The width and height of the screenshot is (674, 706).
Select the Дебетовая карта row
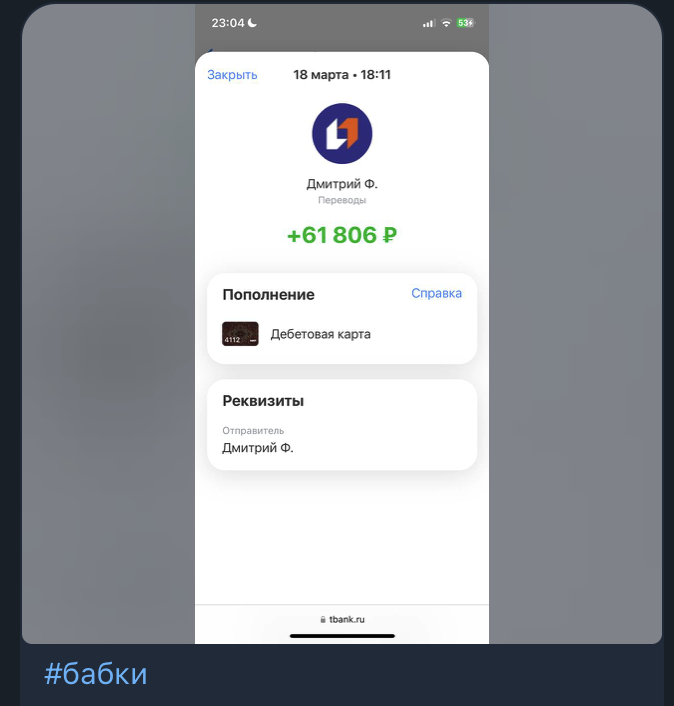342,334
